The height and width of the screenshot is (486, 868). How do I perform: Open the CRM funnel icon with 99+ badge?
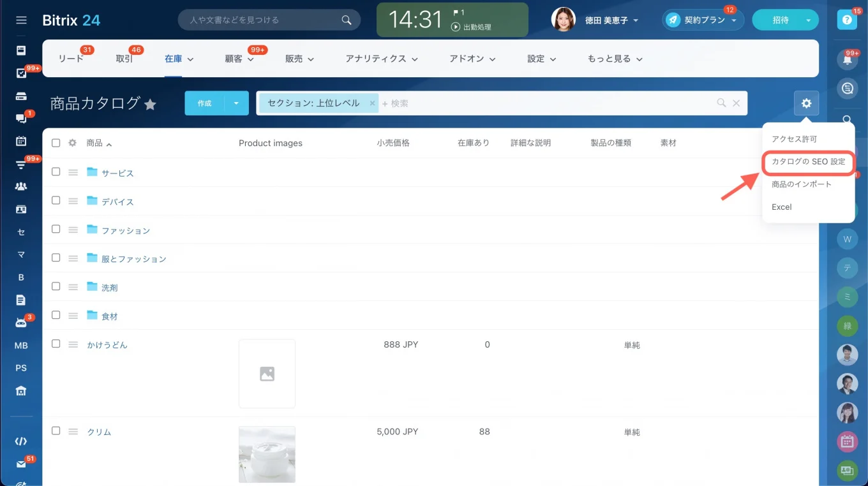coord(21,166)
